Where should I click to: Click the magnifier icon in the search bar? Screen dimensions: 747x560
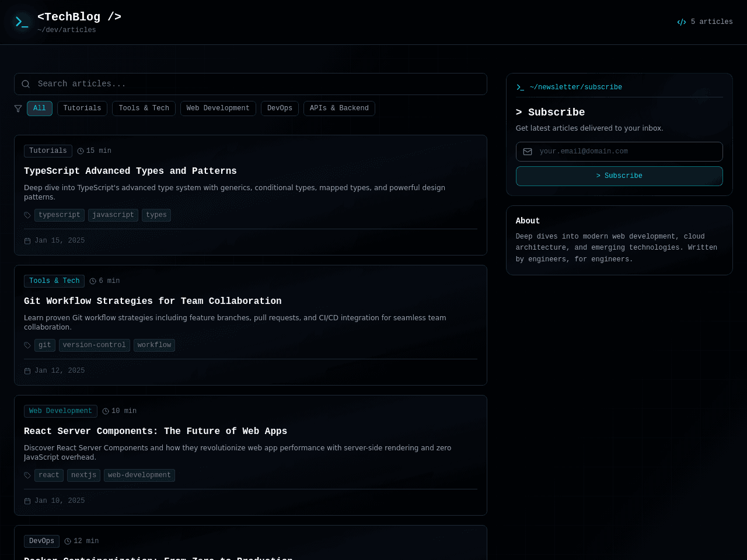click(x=26, y=84)
